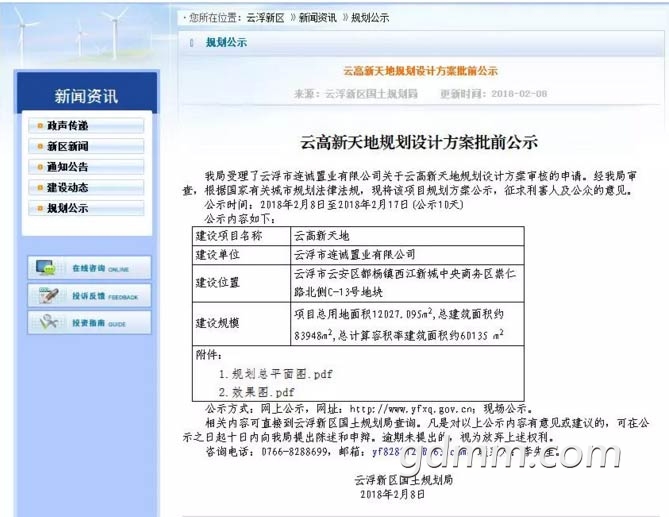This screenshot has width=669, height=517.
Task: Click the complaint feedback notepad icon
Action: pos(47,297)
